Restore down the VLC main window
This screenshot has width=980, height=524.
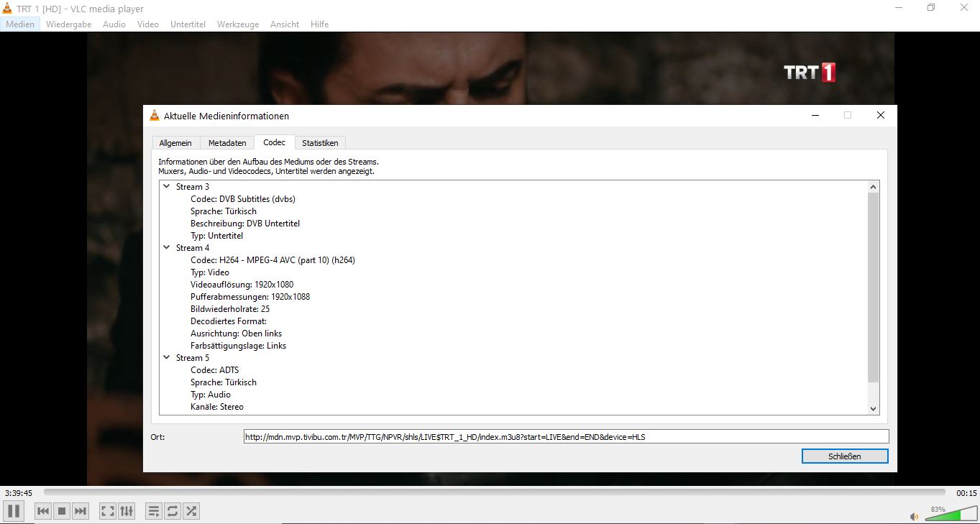point(931,8)
